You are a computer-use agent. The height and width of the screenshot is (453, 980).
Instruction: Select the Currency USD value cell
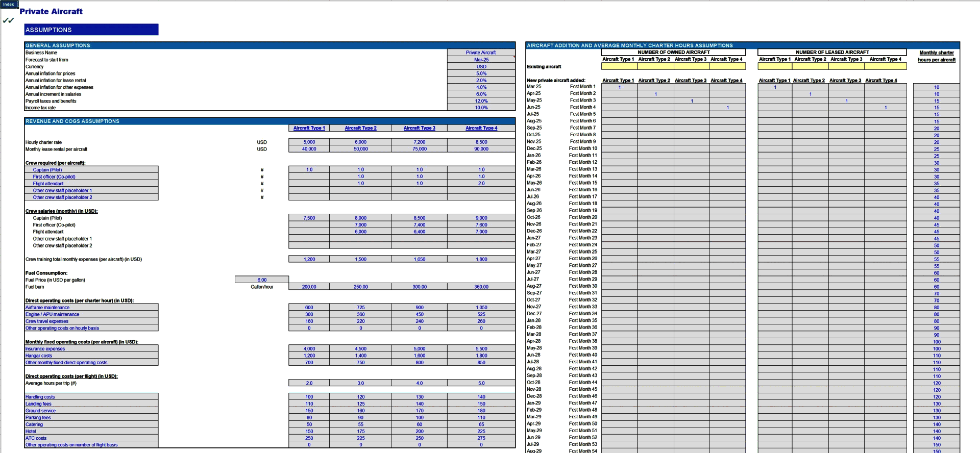tap(481, 66)
